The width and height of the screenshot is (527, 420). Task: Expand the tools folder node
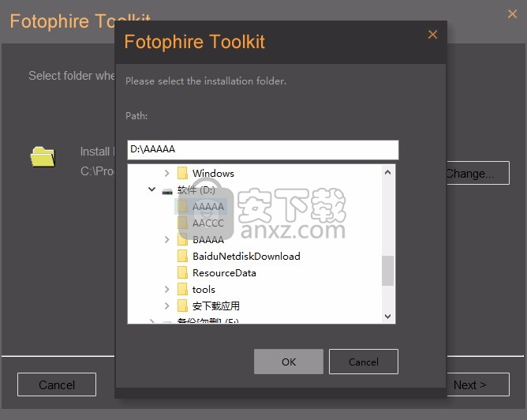point(166,289)
